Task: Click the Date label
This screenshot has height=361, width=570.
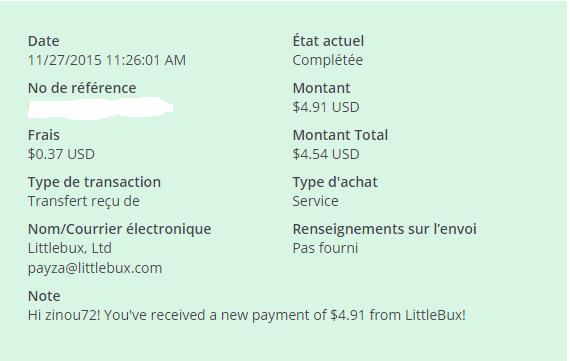Action: (x=44, y=41)
